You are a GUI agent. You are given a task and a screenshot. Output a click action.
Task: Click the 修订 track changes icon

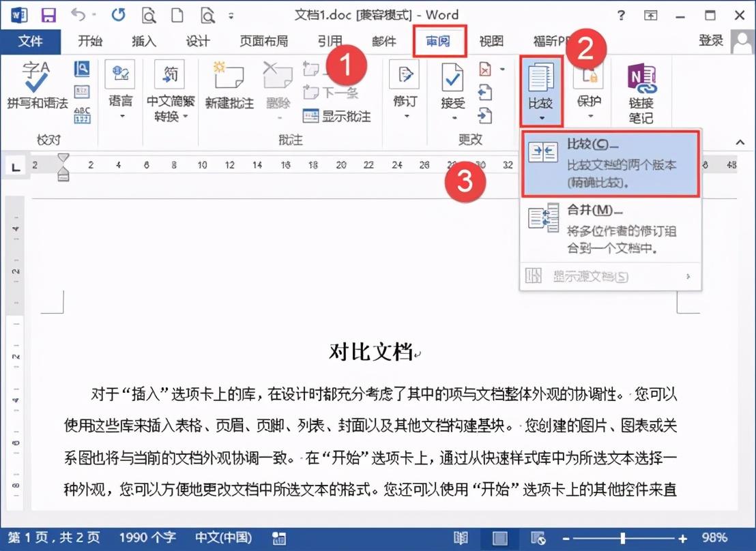click(405, 75)
